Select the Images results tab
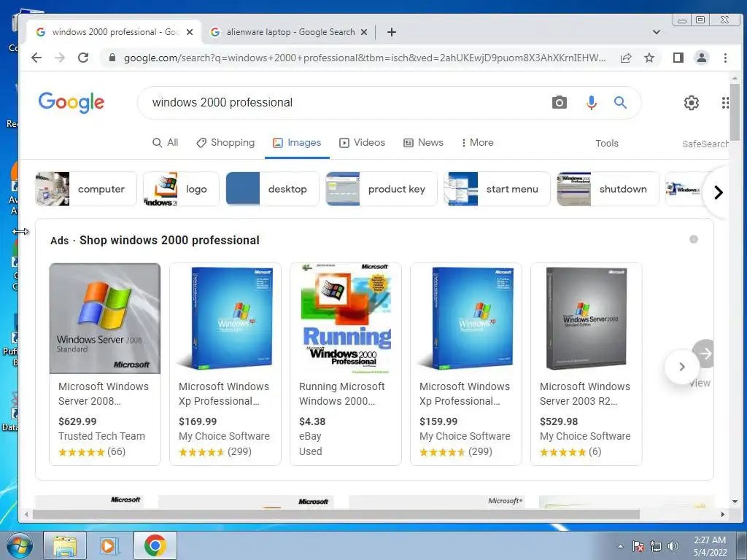The width and height of the screenshot is (747, 560). coord(297,143)
